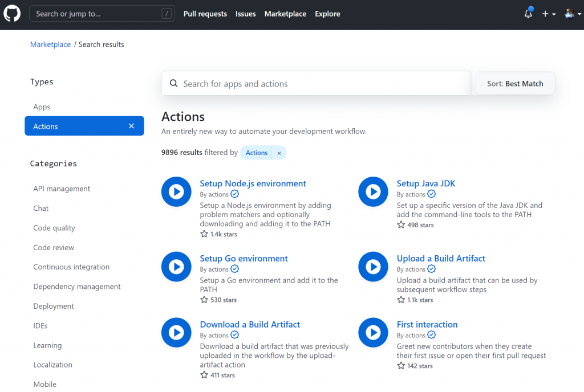Click the Upload a Build Artifact play icon
Viewport: 584px width, 392px height.
point(373,267)
